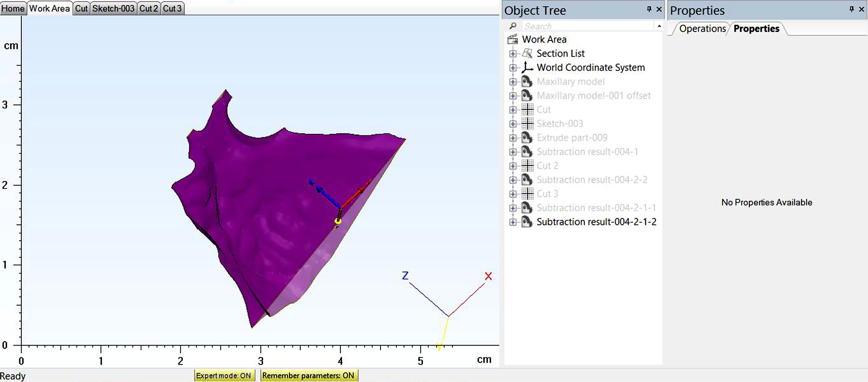The width and height of the screenshot is (868, 382).
Task: Toggle Remember parameters status indicator
Action: coord(308,375)
